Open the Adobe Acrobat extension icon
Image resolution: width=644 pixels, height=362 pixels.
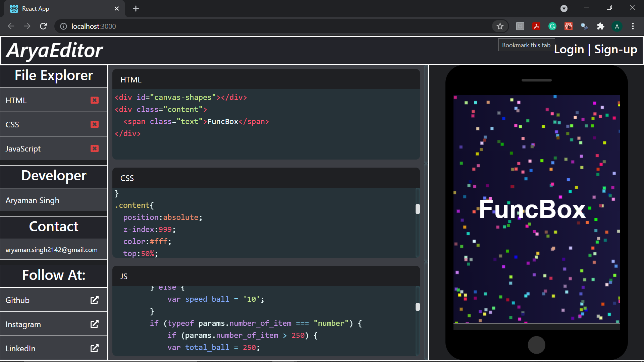click(536, 26)
